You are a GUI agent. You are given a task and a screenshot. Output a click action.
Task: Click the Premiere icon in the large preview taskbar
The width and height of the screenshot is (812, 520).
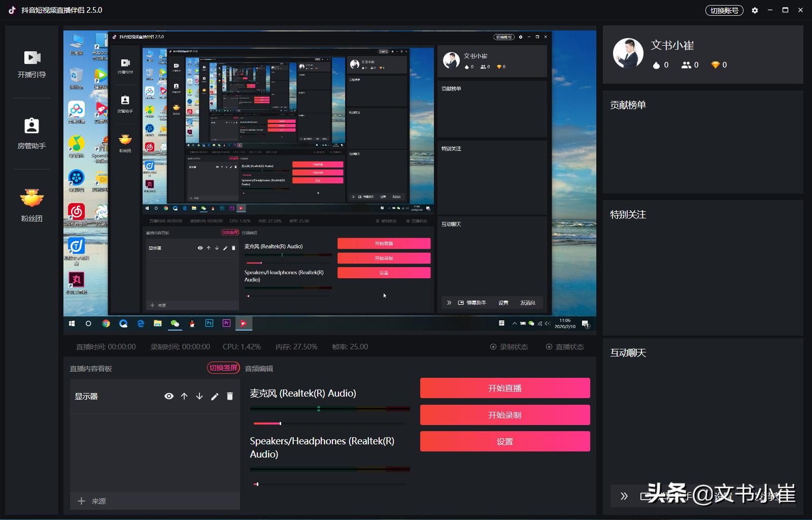point(226,323)
